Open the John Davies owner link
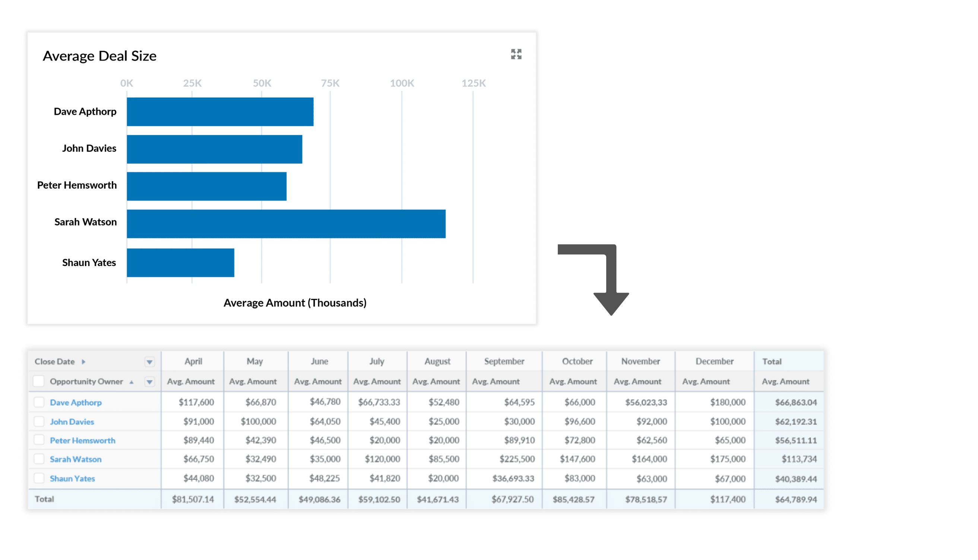The image size is (978, 560). pos(72,421)
